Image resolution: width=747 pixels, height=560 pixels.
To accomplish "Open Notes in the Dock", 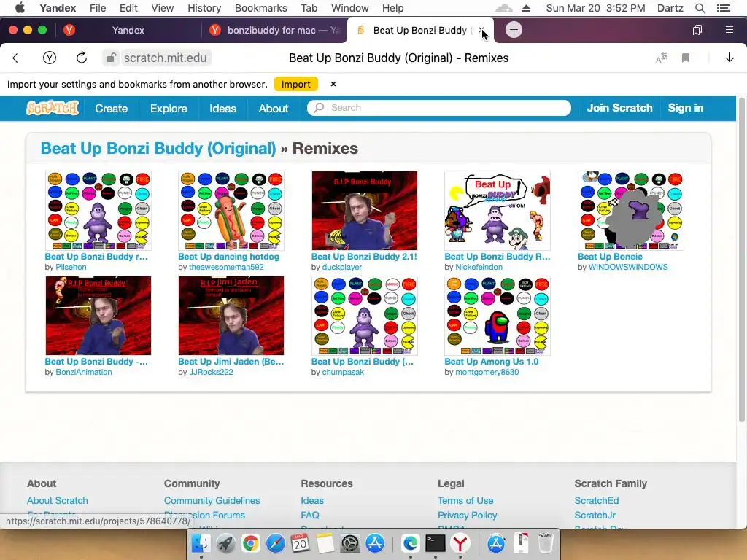I will pos(325,543).
